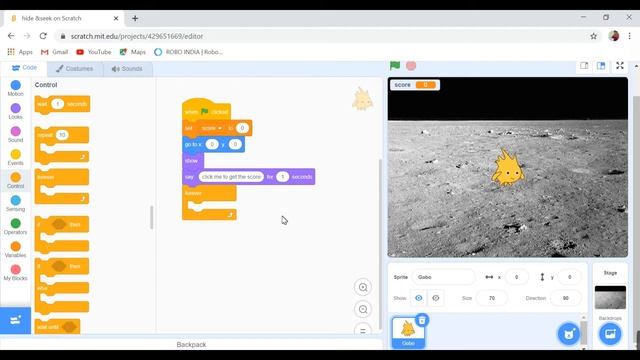The width and height of the screenshot is (640, 360).
Task: Open the Events blocks category
Action: pyautogui.click(x=16, y=157)
